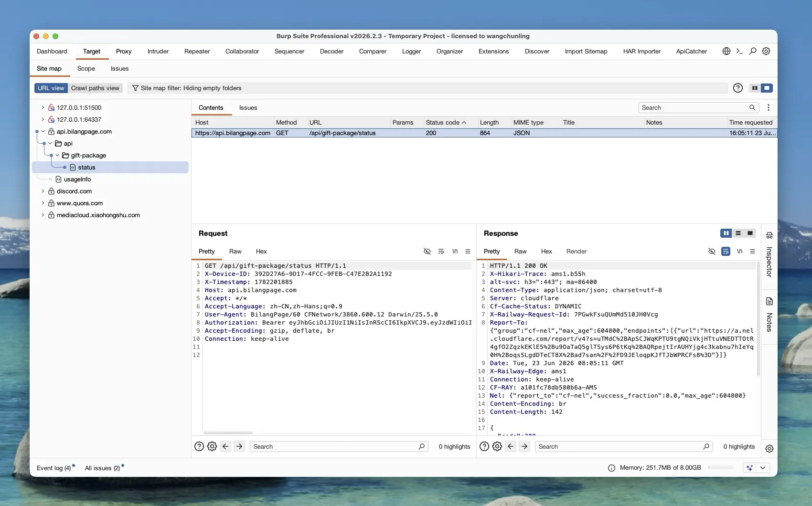Collapse the api folder node
This screenshot has height=506, width=812.
[50, 143]
